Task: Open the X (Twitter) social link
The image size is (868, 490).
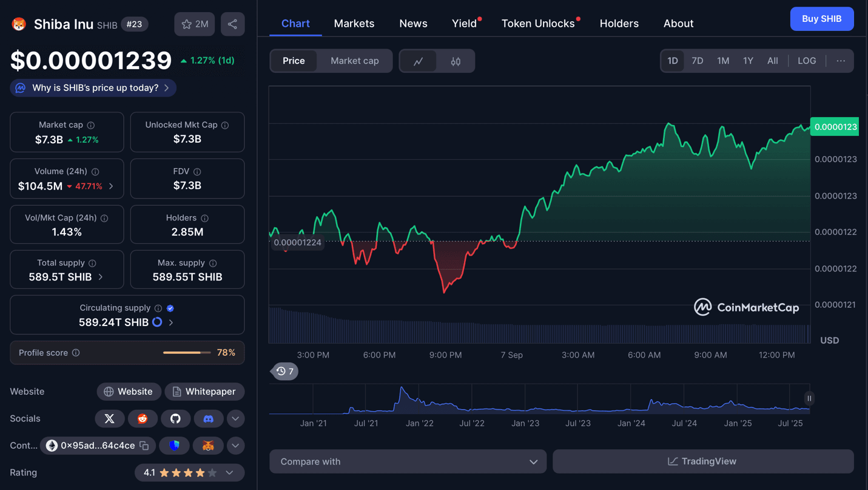Action: click(110, 418)
